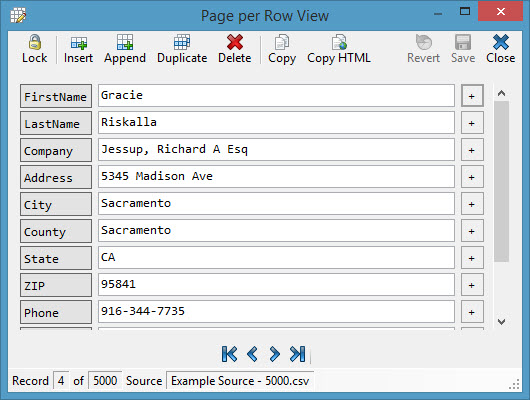Expand the Address field with plus button

(x=472, y=177)
